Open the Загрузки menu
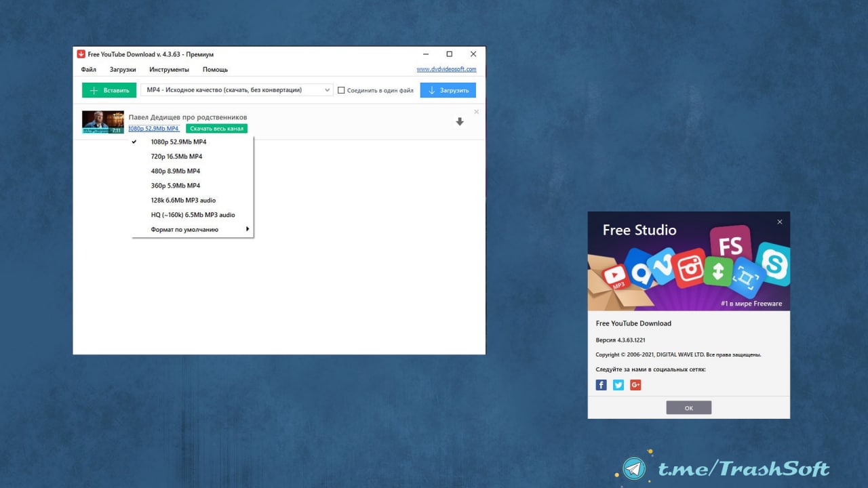This screenshot has width=868, height=488. (x=123, y=70)
